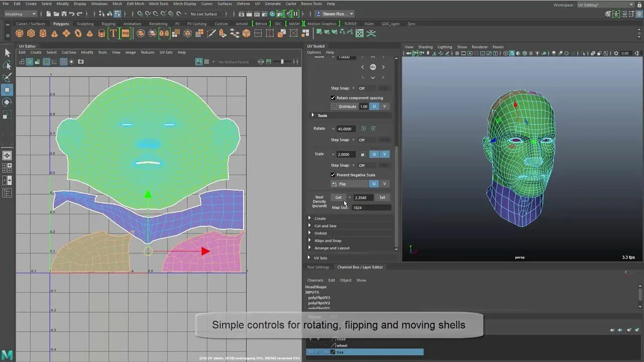The height and width of the screenshot is (362, 644).
Task: Open the Mesh Tools menu
Action: click(x=158, y=4)
